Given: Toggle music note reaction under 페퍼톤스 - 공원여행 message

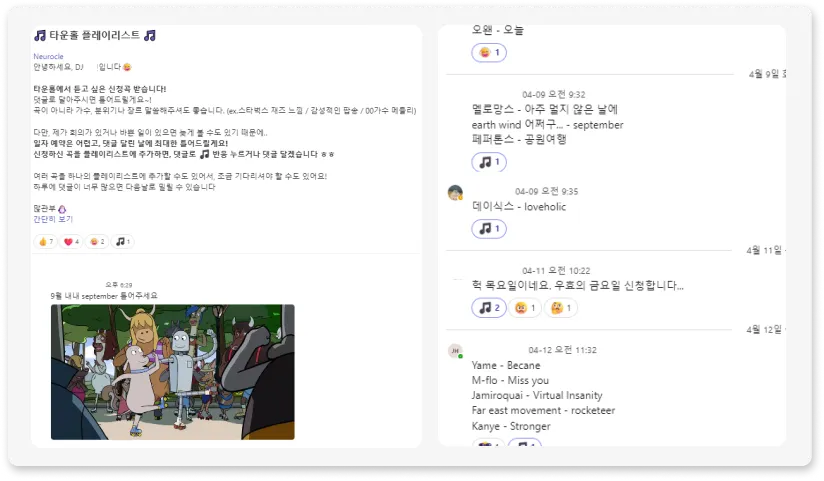Looking at the screenshot, I should pos(489,162).
